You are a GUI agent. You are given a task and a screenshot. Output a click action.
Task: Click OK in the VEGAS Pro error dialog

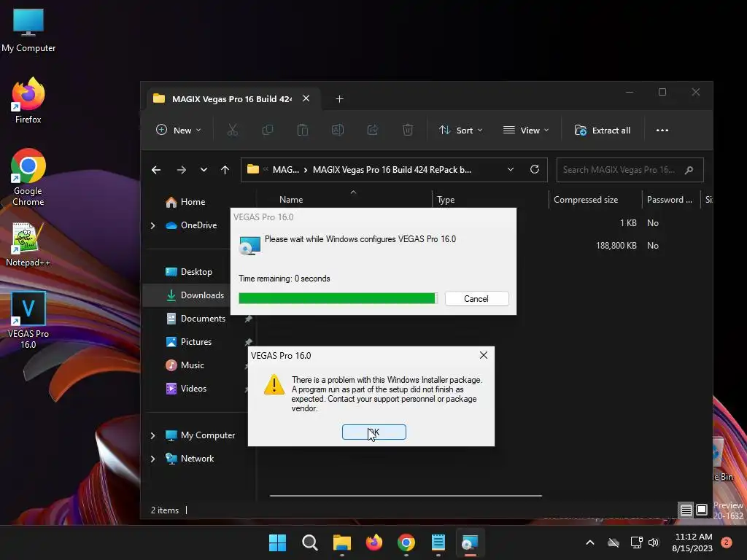click(374, 432)
